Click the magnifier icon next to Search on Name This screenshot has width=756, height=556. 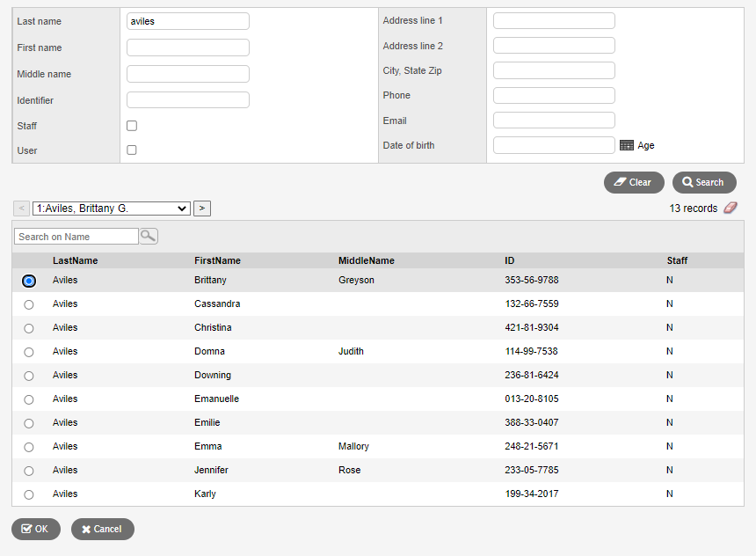point(149,236)
